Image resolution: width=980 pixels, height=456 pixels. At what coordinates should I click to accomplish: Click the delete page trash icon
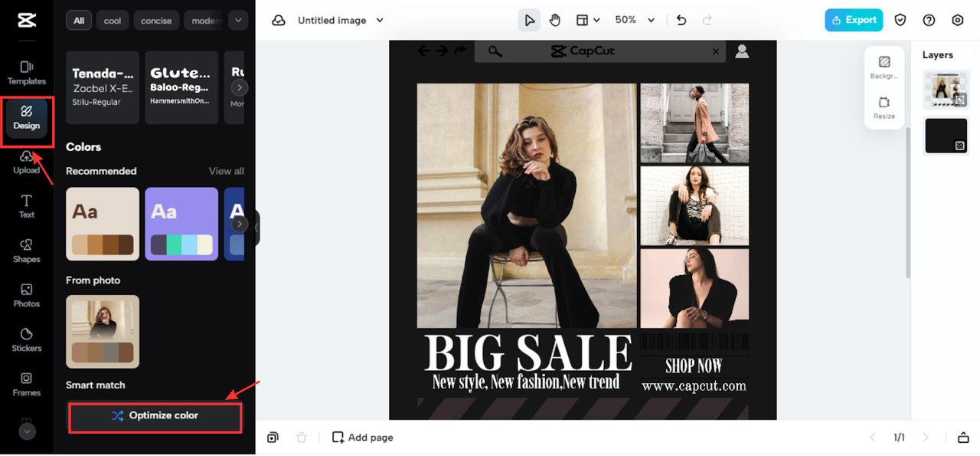(x=302, y=438)
